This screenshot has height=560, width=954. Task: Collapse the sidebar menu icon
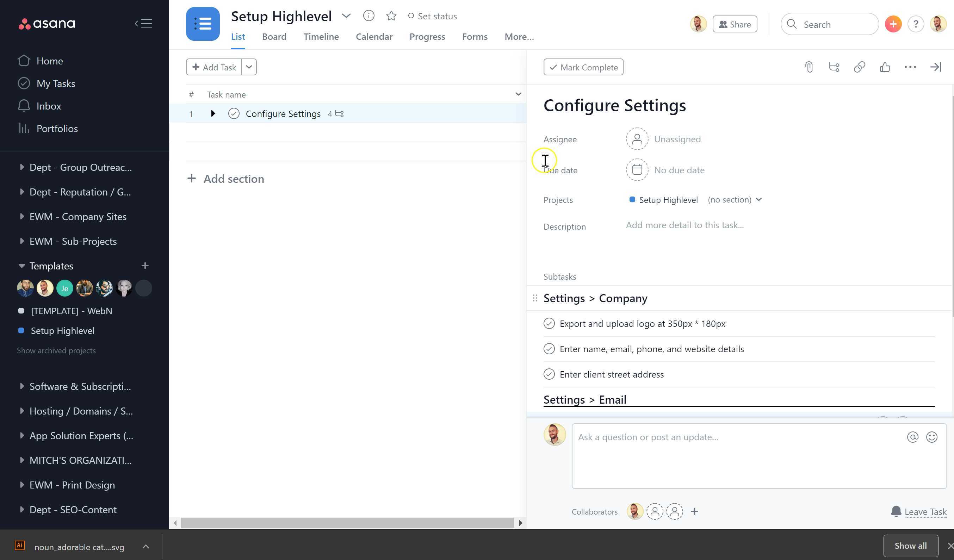coord(143,24)
